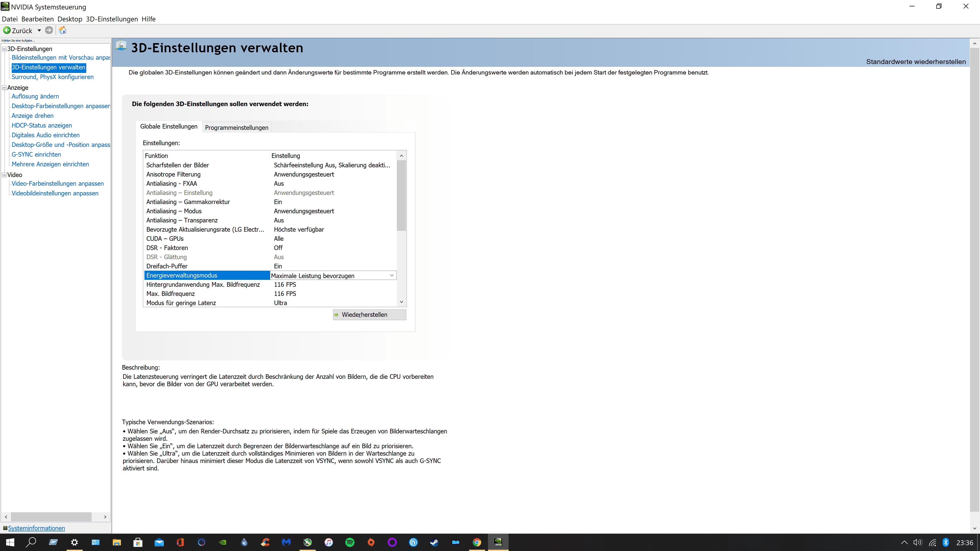Viewport: 980px width, 551px height.
Task: Open Microsoft Store from the taskbar
Action: click(x=138, y=542)
